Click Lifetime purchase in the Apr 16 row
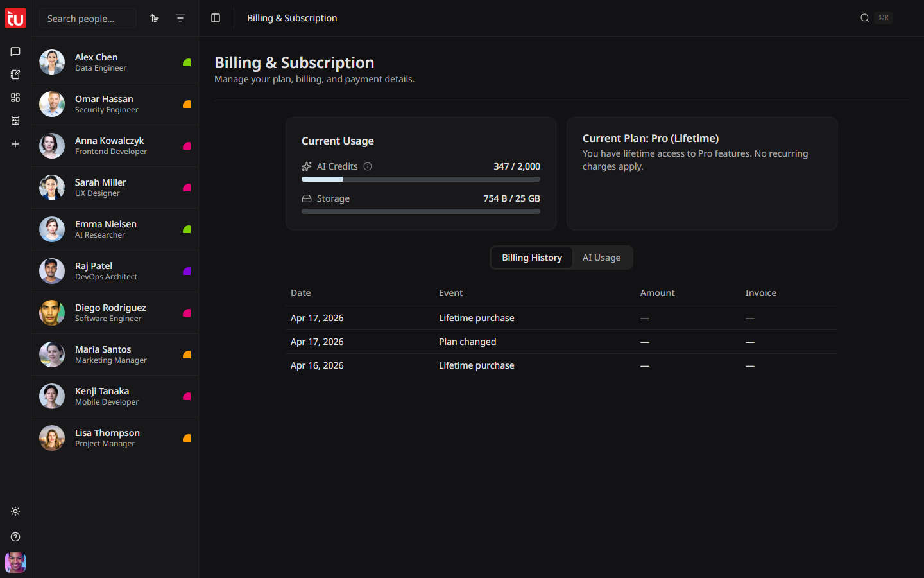 476,365
